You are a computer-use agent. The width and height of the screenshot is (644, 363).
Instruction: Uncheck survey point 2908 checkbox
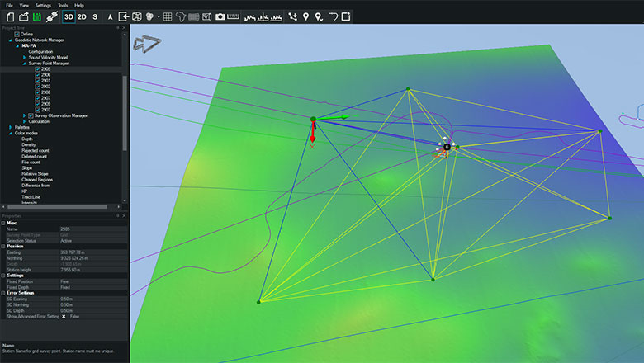38,92
